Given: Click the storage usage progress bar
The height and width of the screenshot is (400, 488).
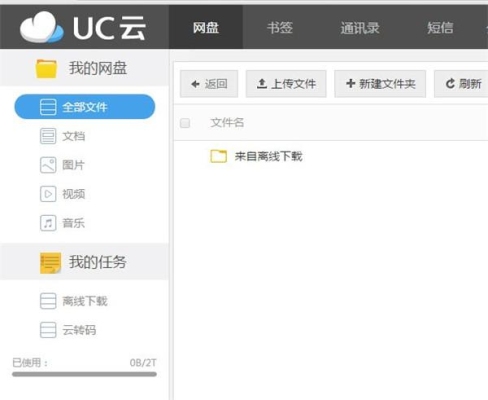Looking at the screenshot, I should pos(84,374).
